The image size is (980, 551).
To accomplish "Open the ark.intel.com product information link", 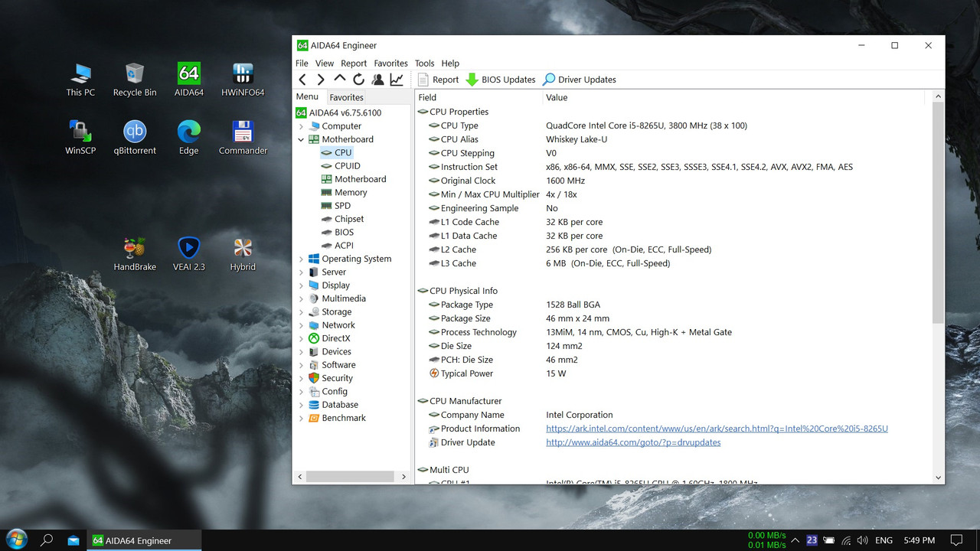I will click(717, 429).
